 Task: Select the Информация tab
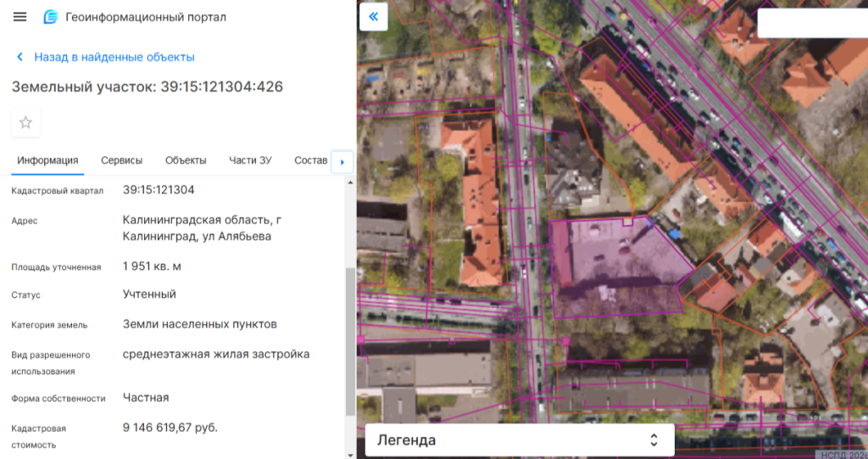click(47, 160)
